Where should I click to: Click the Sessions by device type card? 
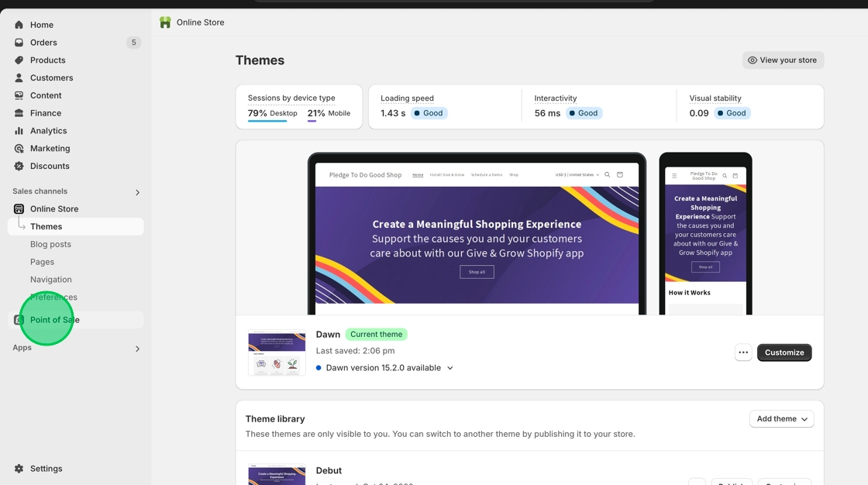(299, 107)
